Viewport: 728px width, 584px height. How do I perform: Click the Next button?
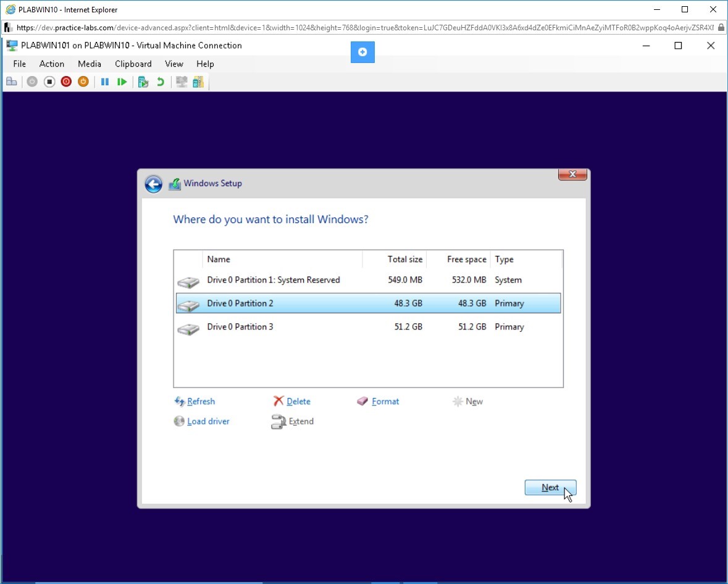(x=550, y=488)
